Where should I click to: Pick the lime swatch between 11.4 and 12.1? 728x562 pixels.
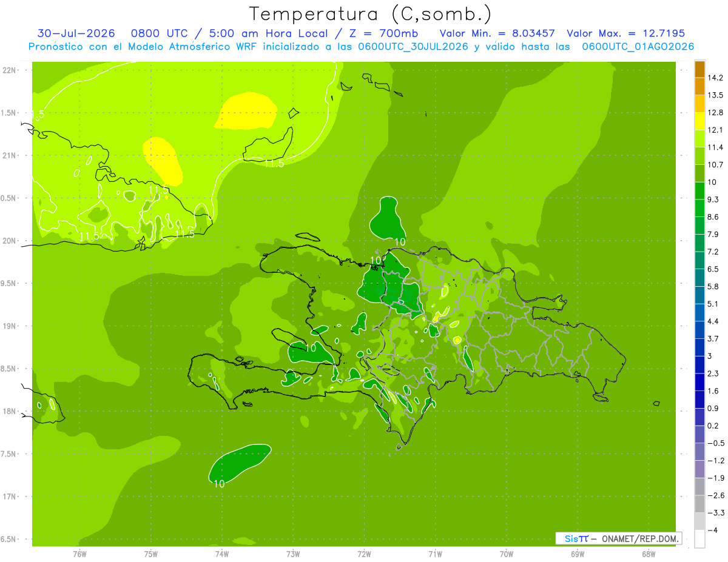pyautogui.click(x=699, y=139)
